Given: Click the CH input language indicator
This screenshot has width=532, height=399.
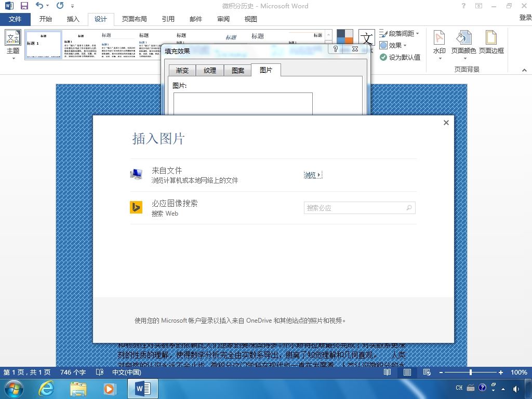Looking at the screenshot, I should click(459, 388).
